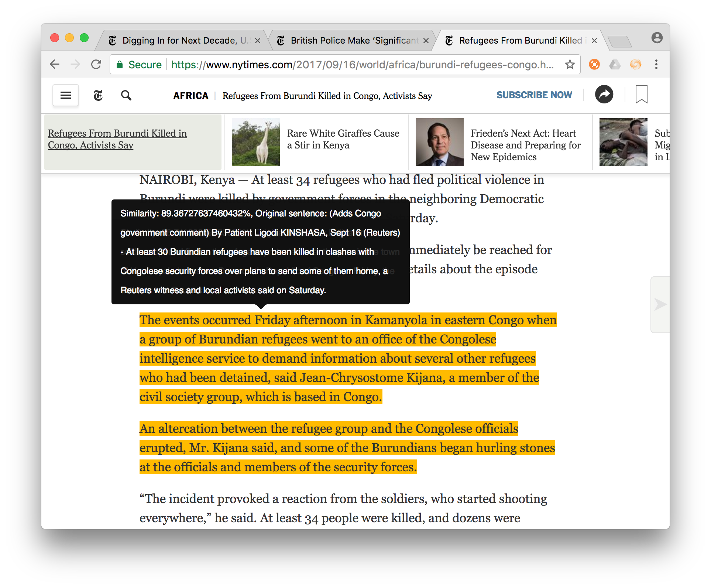
Task: Click the address bar URL field
Action: 362,65
